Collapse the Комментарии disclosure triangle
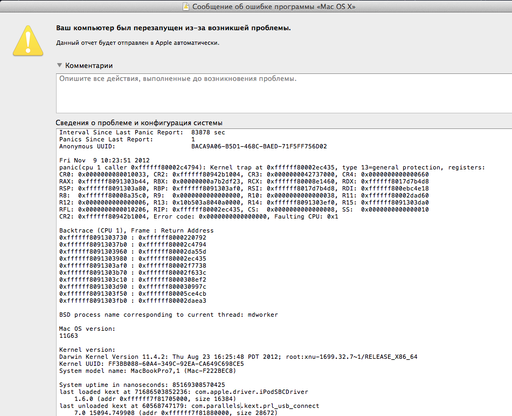 pyautogui.click(x=59, y=65)
